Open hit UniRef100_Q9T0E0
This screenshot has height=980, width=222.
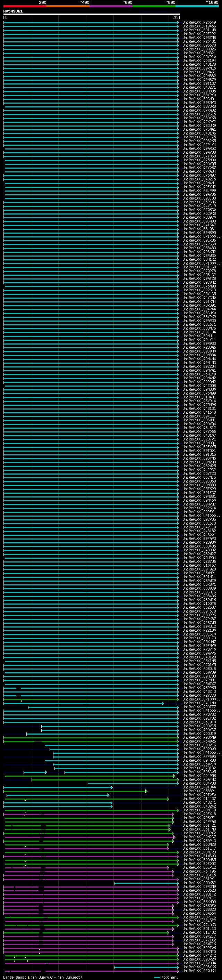click(x=199, y=795)
